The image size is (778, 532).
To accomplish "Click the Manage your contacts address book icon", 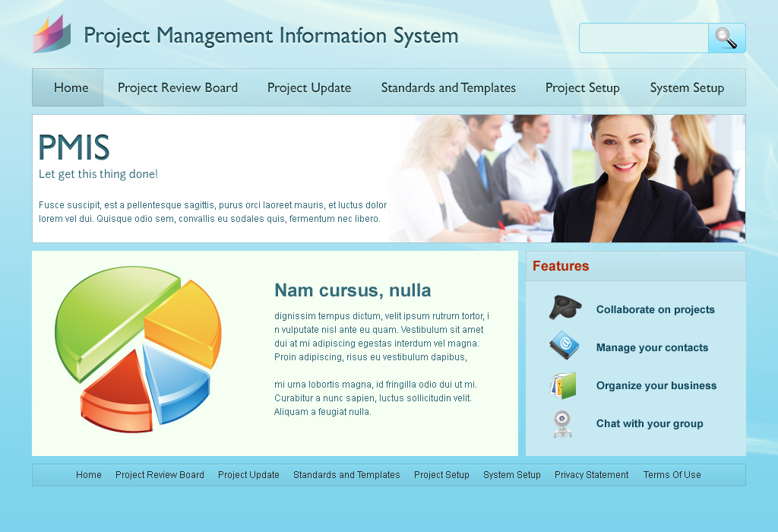I will tap(565, 345).
